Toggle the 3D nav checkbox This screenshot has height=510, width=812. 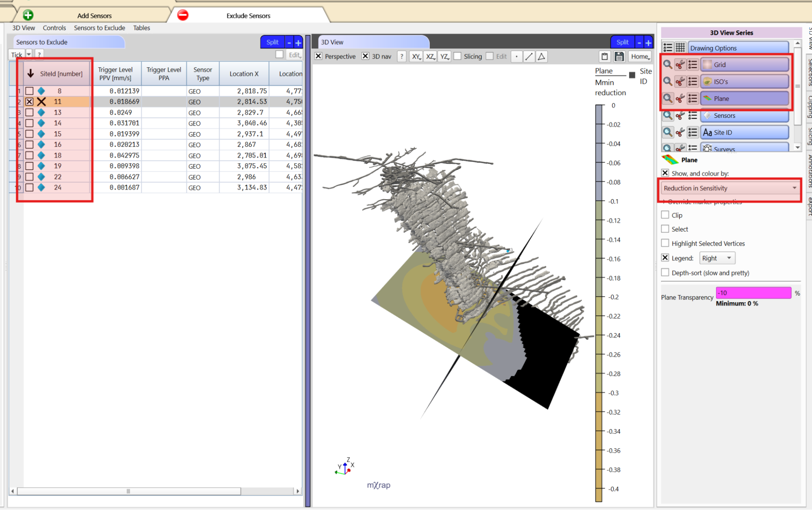[x=366, y=56]
